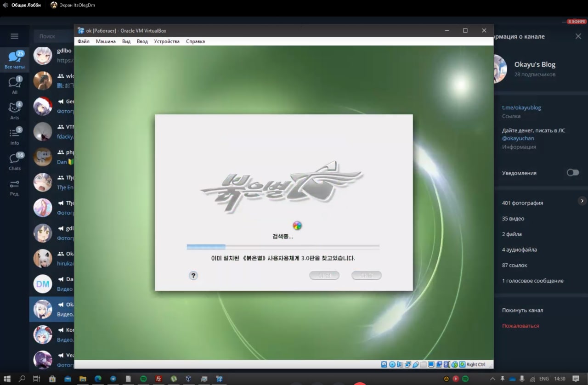Click VirtualBox shared folders status icon
Screen dimensions: 588x385
click(423, 364)
